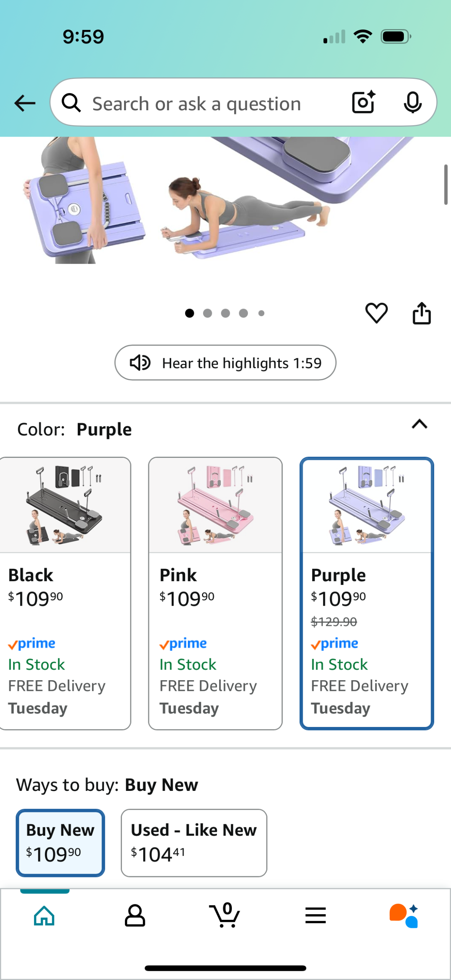Jump to second image carousel dot

pyautogui.click(x=207, y=313)
